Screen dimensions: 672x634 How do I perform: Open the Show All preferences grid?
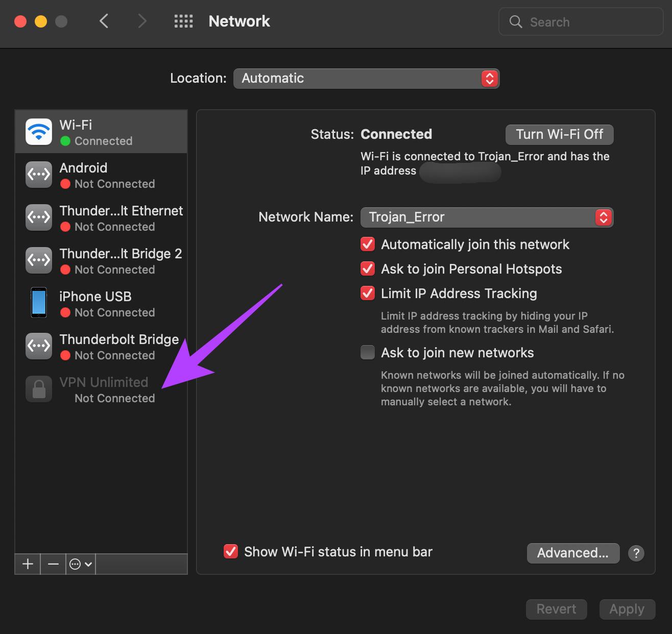(x=183, y=21)
